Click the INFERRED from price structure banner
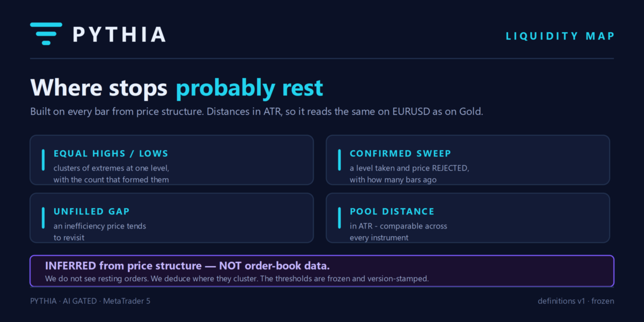Viewport: 644px width, 322px height. coord(322,271)
